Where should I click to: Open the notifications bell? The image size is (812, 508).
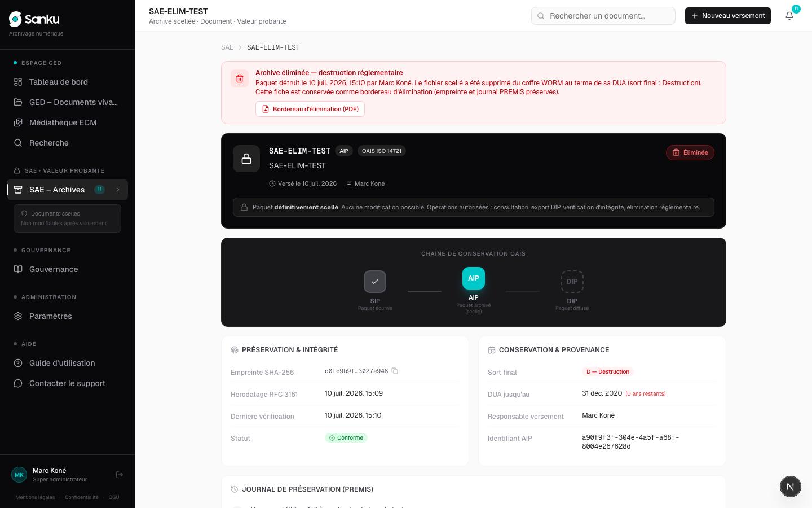pyautogui.click(x=789, y=16)
